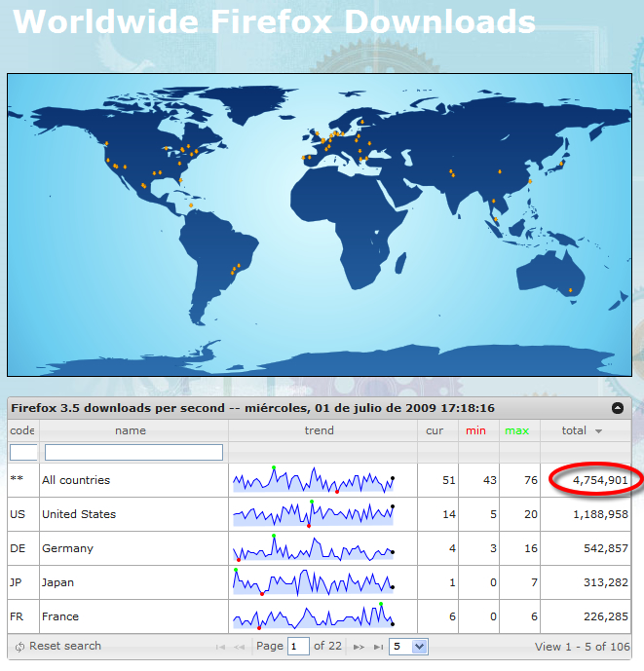The width and height of the screenshot is (644, 671).
Task: Click the United States trend sparkline
Action: 313,513
